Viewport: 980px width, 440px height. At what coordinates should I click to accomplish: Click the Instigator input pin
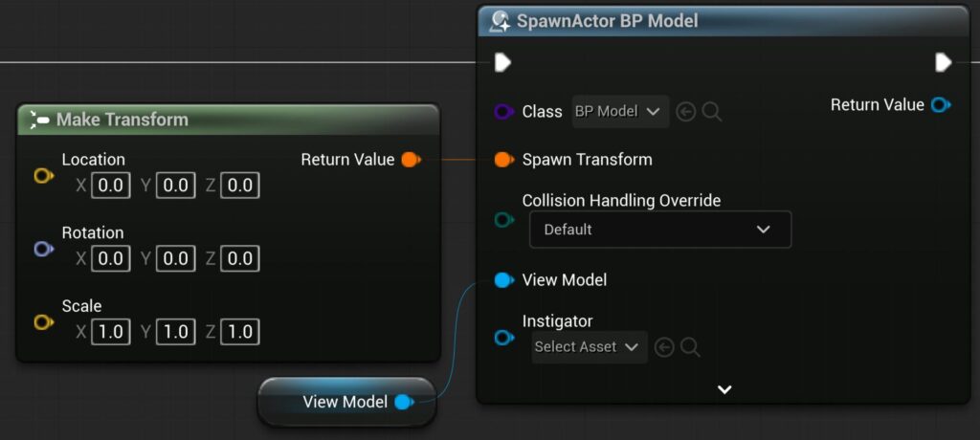(x=503, y=338)
